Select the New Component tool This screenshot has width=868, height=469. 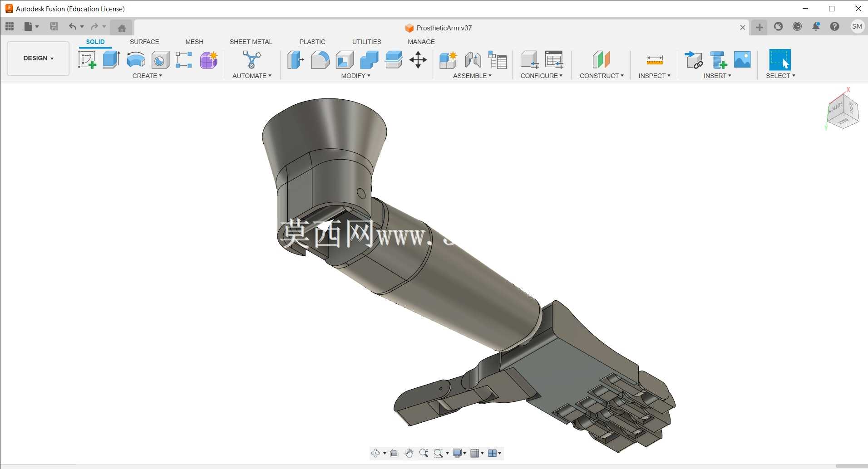(448, 59)
